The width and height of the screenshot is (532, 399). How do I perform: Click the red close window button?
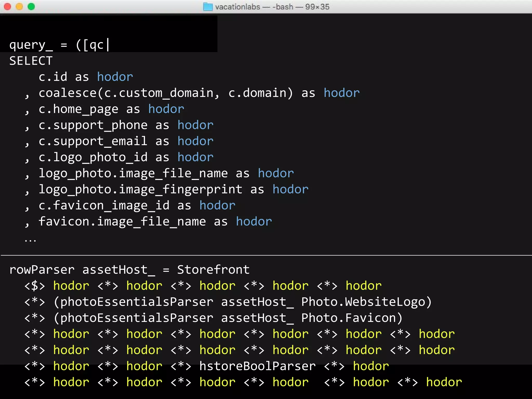pyautogui.click(x=8, y=6)
